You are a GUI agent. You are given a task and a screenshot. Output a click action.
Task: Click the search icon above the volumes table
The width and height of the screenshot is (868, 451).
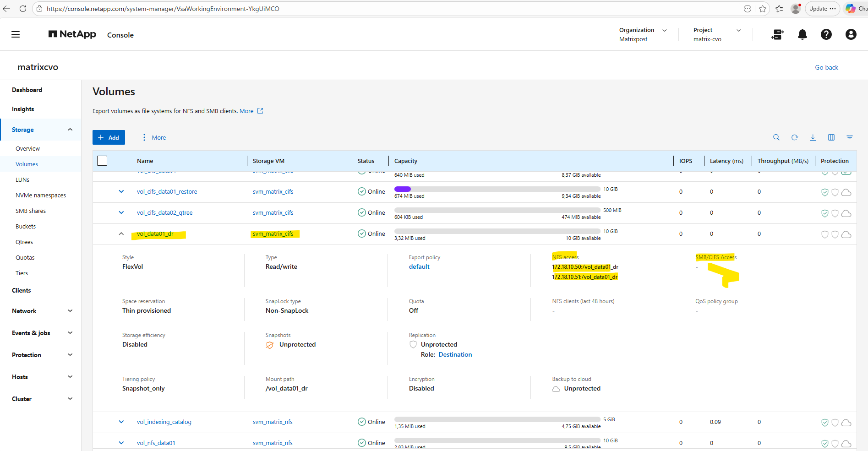(x=776, y=137)
